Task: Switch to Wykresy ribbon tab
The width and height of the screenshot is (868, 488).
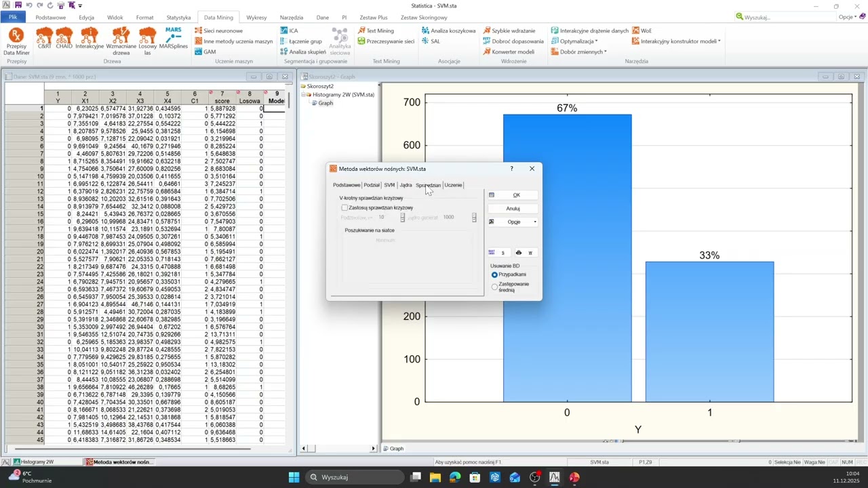Action: pyautogui.click(x=256, y=17)
